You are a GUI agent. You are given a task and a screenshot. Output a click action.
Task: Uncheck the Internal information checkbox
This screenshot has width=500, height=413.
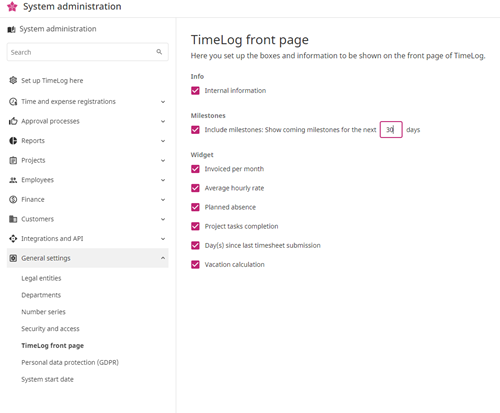195,91
